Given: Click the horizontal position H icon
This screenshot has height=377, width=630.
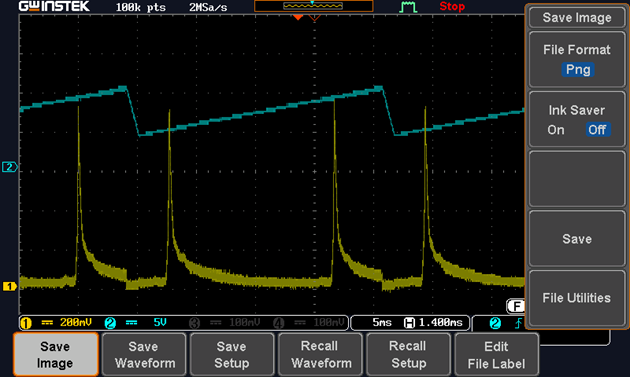Looking at the screenshot, I should [409, 323].
